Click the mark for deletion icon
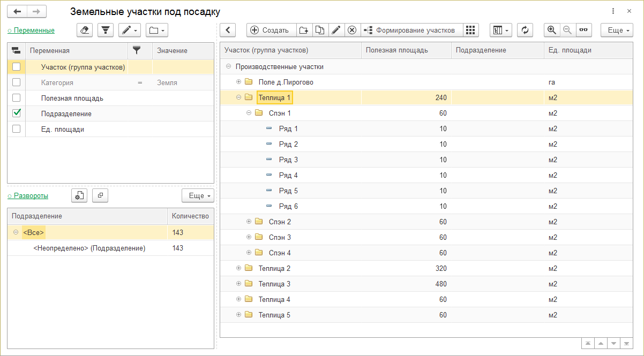644x356 pixels. (352, 31)
